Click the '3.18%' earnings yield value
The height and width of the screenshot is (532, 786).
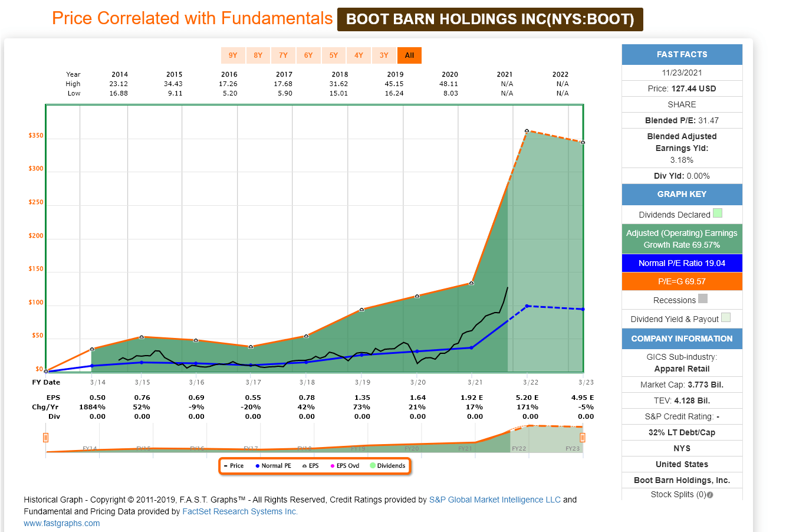(682, 160)
